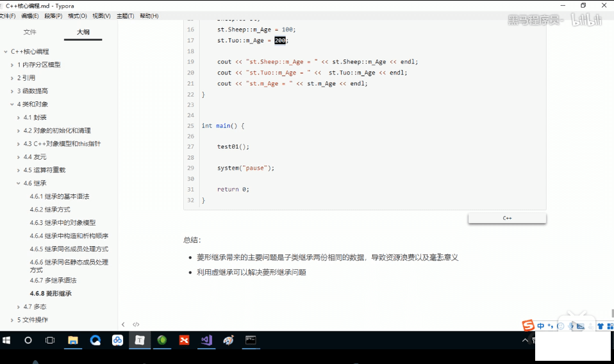614x364 pixels.
Task: Expand the 4.4 友元 outline node
Action: (x=18, y=157)
